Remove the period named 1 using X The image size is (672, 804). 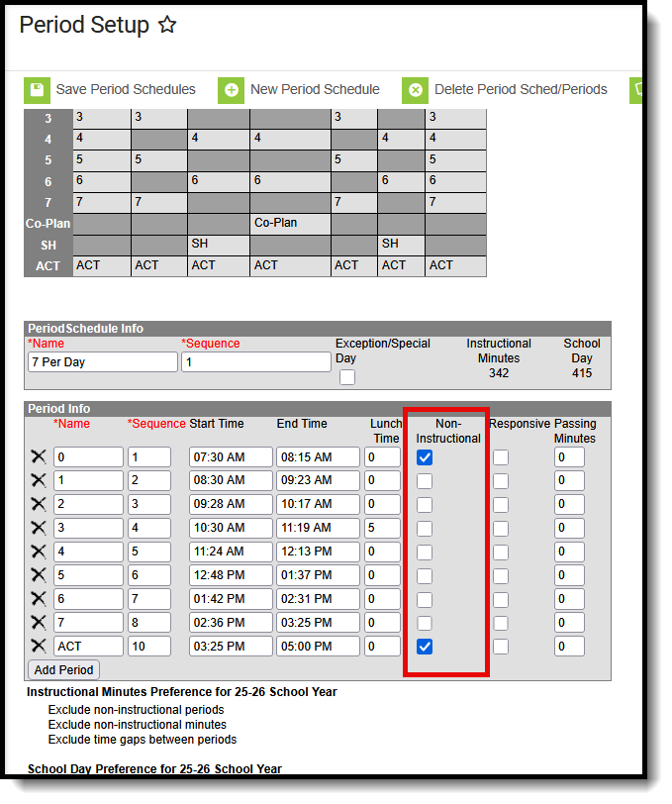pyautogui.click(x=39, y=480)
